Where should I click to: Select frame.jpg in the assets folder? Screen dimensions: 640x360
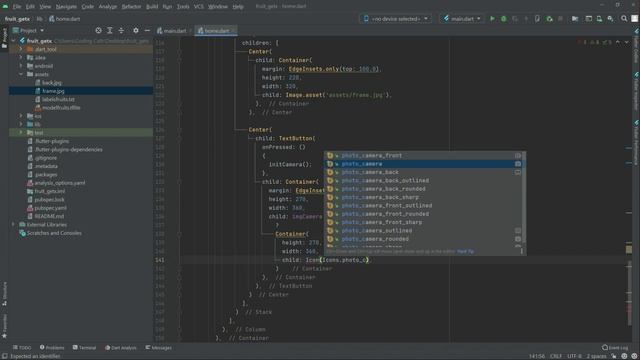53,91
